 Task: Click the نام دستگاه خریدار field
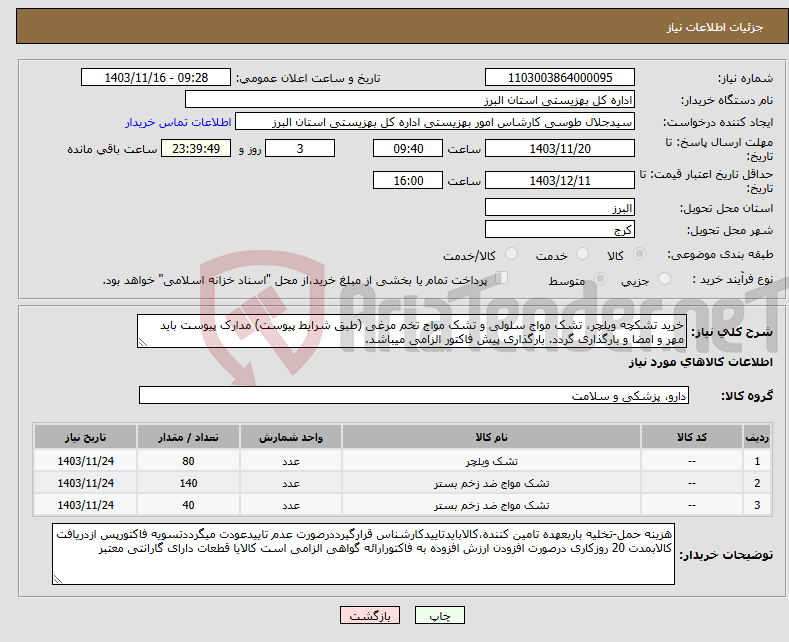click(410, 100)
